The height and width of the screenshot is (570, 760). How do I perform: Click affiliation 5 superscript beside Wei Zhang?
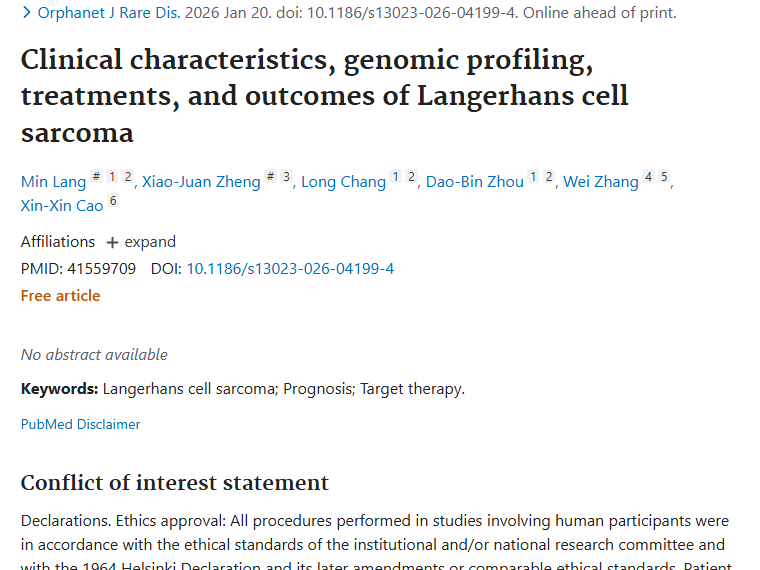[664, 177]
